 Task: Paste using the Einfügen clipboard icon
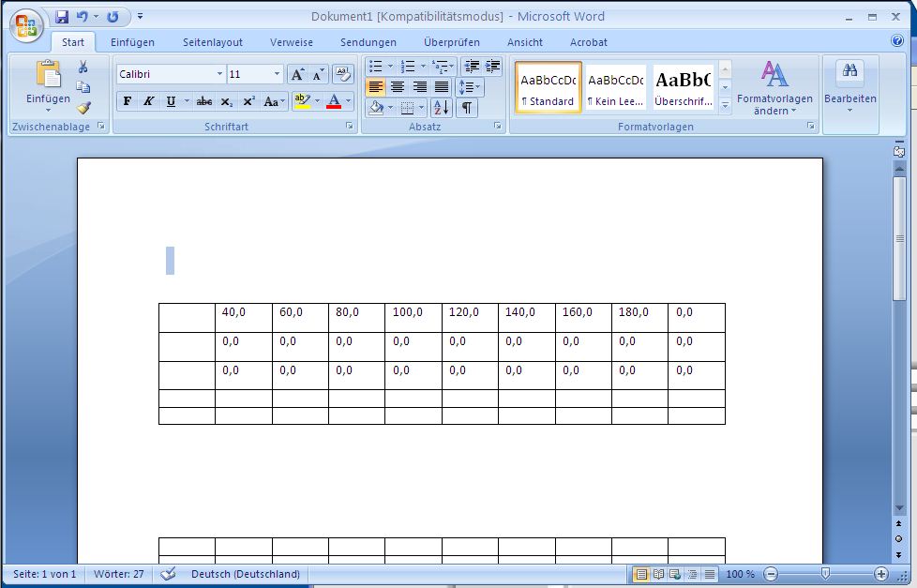tap(48, 74)
